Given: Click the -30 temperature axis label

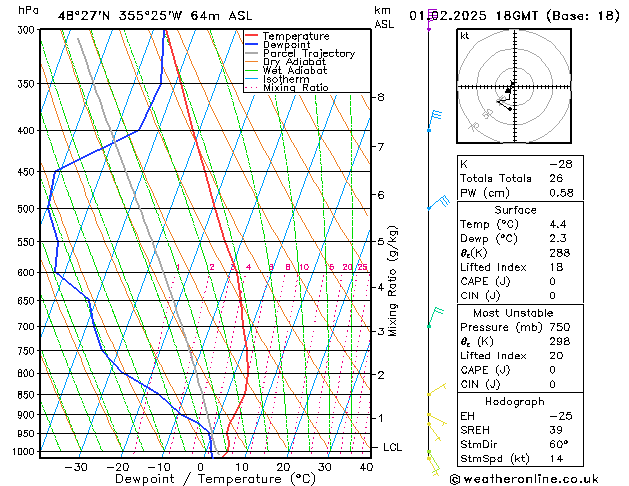Looking at the screenshot, I should click(76, 467).
